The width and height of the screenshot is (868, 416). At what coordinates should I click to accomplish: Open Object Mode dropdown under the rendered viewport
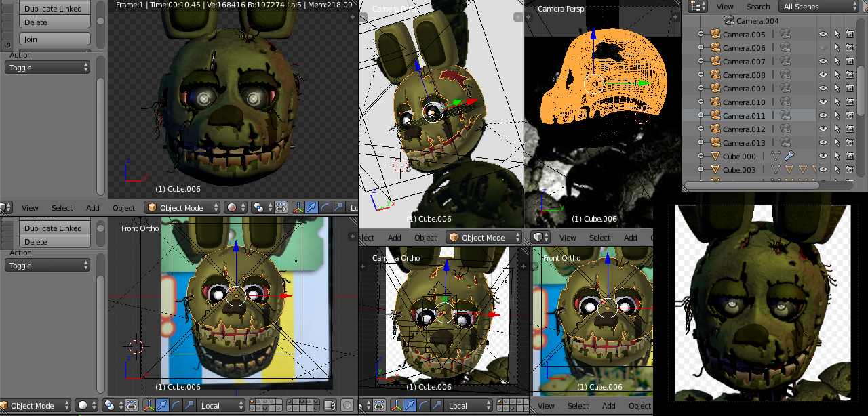pyautogui.click(x=182, y=207)
